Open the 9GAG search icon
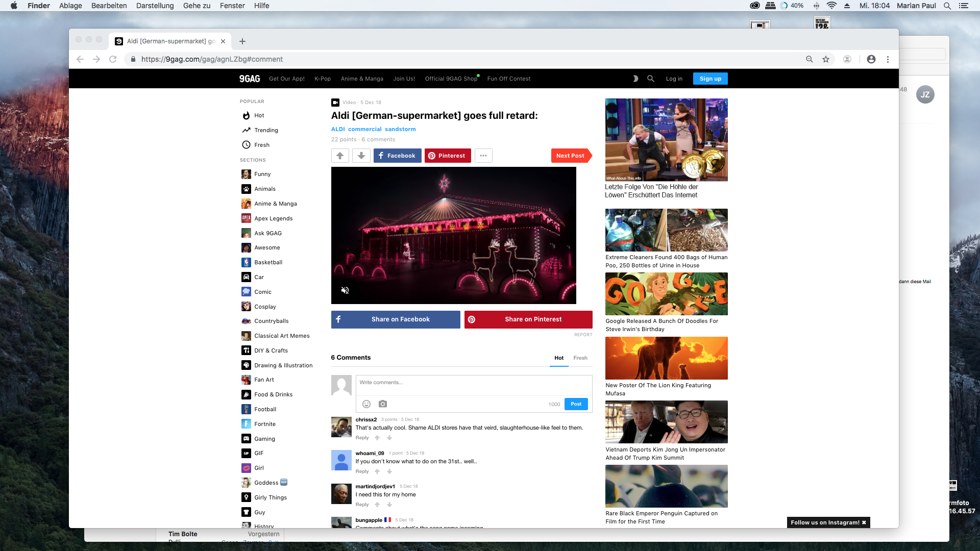 pyautogui.click(x=651, y=79)
